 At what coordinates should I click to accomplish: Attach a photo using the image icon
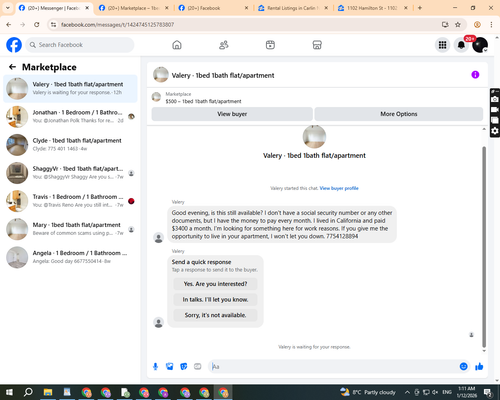[170, 367]
